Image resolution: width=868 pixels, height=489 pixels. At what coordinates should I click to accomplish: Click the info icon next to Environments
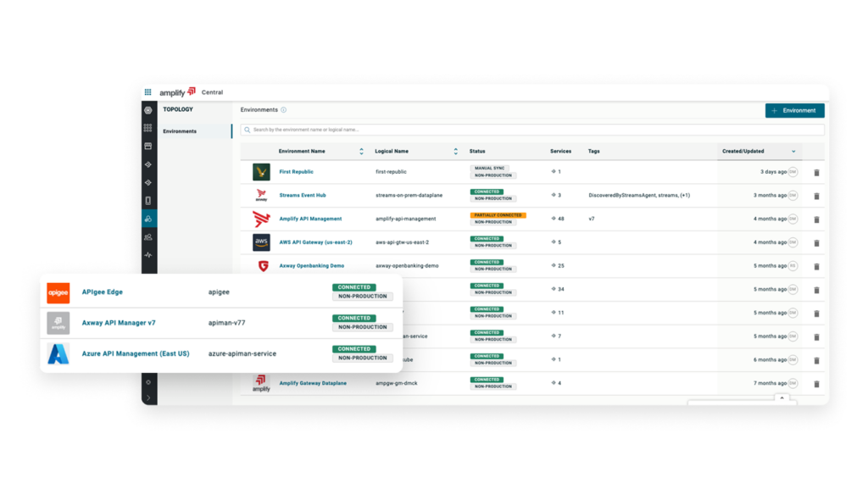(283, 109)
